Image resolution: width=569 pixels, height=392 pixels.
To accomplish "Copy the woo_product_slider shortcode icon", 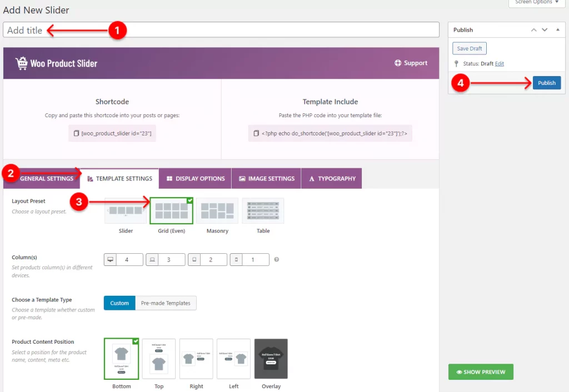I will 76,133.
